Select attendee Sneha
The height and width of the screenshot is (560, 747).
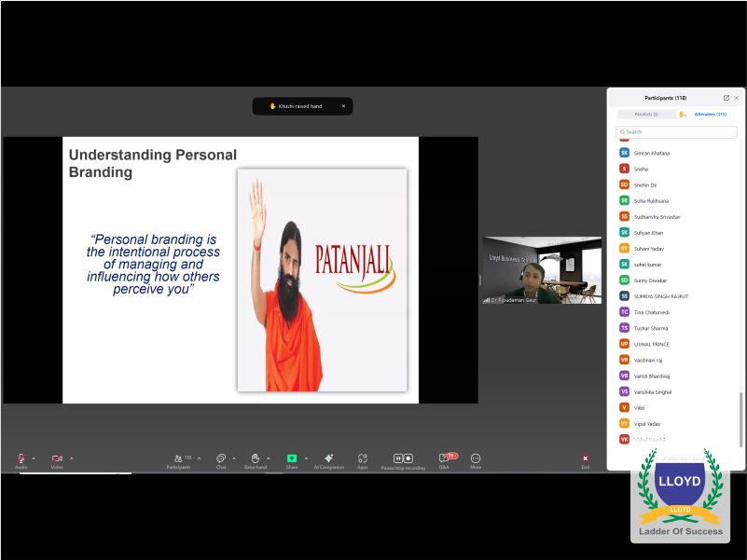[x=676, y=169]
